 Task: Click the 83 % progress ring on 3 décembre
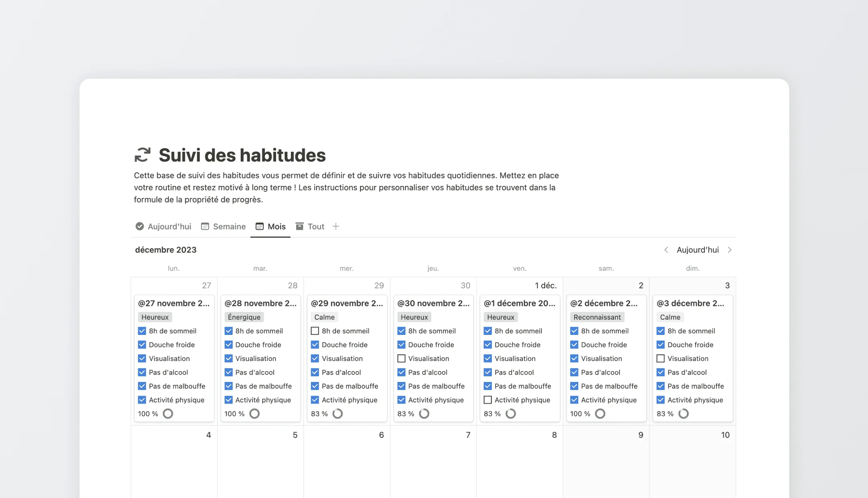(684, 414)
